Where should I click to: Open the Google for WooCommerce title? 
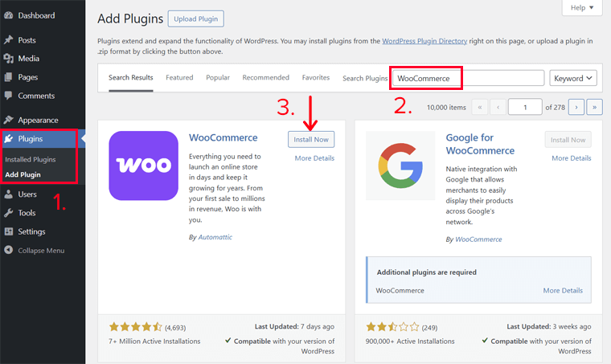[x=480, y=144]
